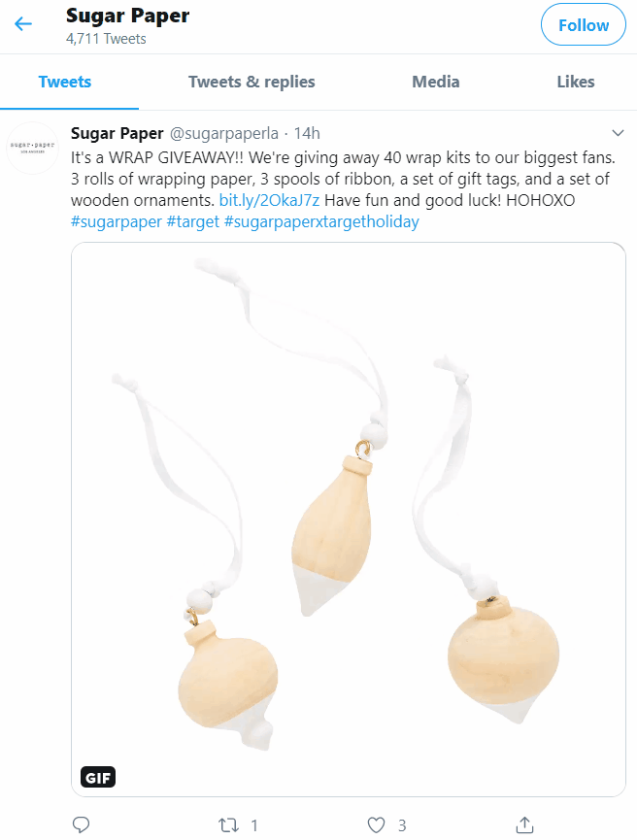This screenshot has width=637, height=840.
Task: Open the share tweet icon
Action: [525, 824]
